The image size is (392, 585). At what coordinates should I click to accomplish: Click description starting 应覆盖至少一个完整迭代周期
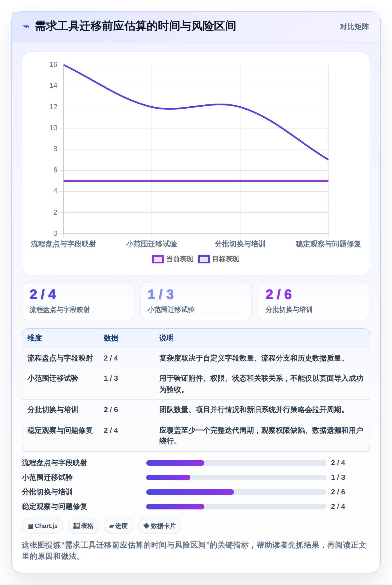pos(261,436)
